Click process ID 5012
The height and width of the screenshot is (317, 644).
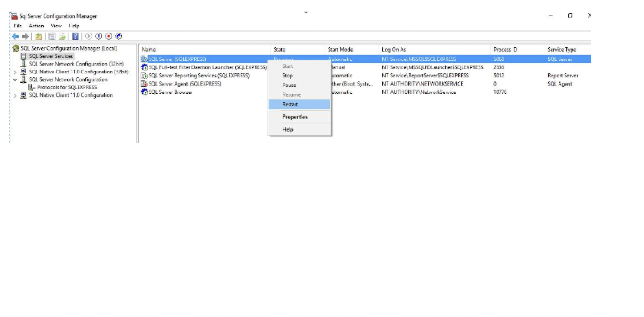[499, 75]
